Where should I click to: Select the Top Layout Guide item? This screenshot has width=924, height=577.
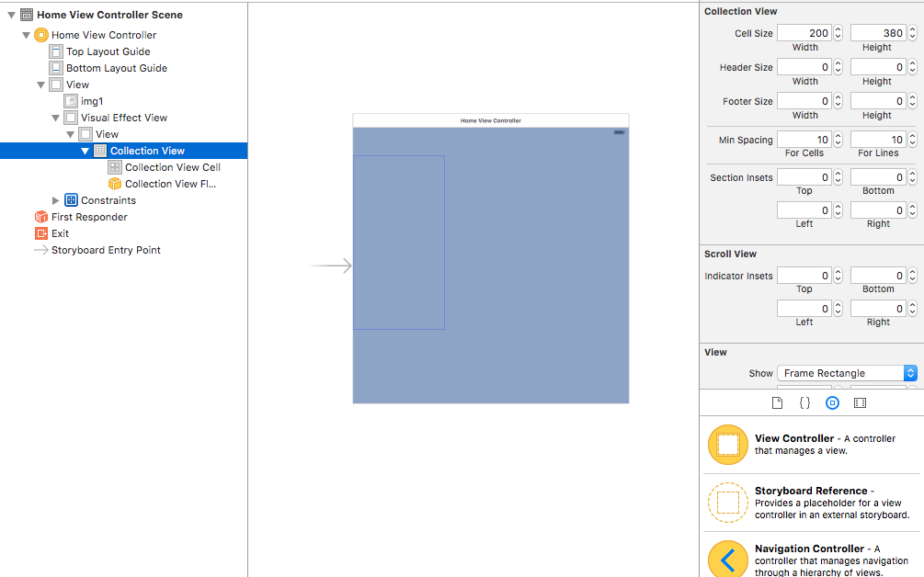[x=108, y=51]
